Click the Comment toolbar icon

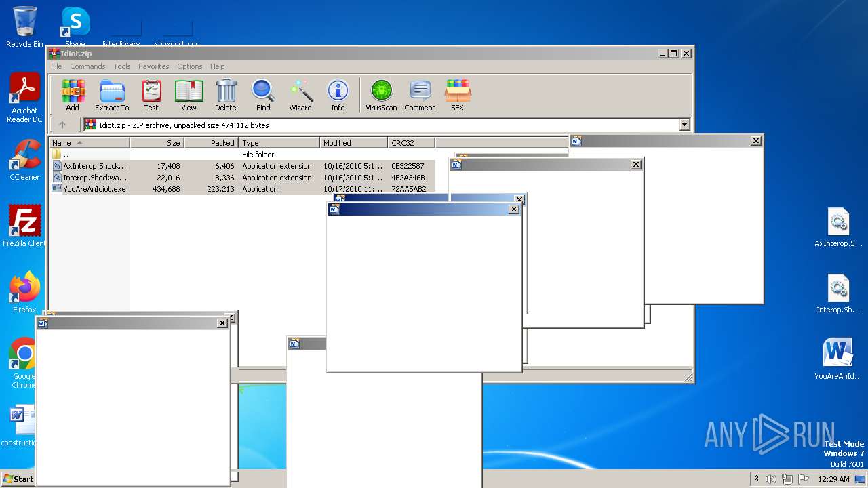tap(420, 95)
